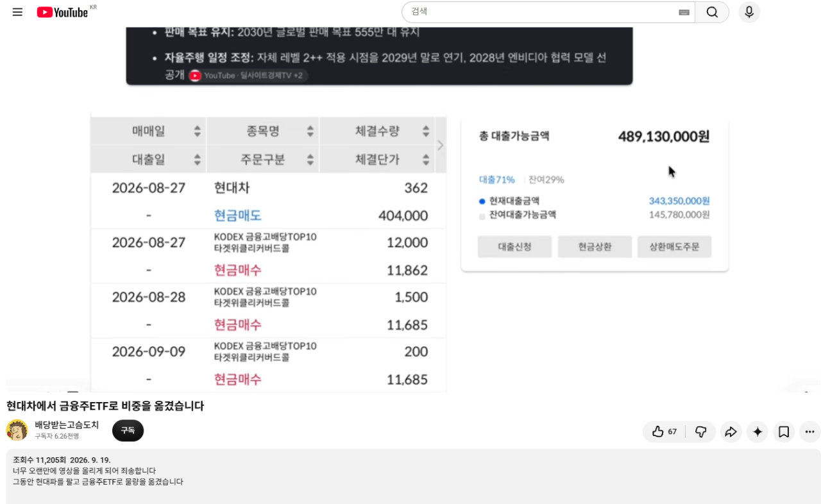Save video with bookmark icon
This screenshot has height=504, width=821.
coord(784,432)
